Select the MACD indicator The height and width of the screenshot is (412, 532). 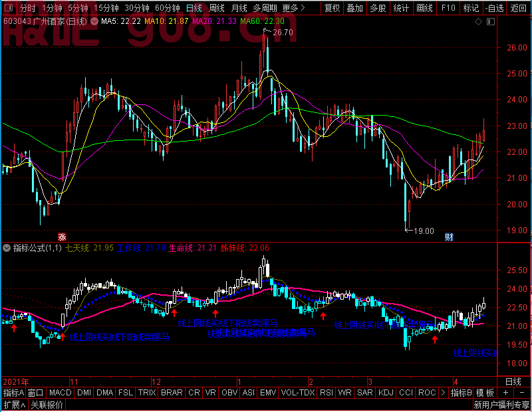pos(60,393)
